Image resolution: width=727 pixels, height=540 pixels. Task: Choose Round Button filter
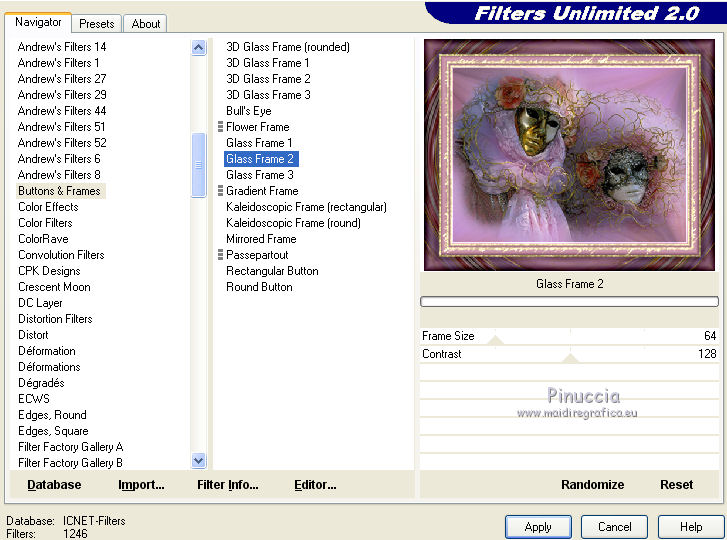[x=259, y=286]
